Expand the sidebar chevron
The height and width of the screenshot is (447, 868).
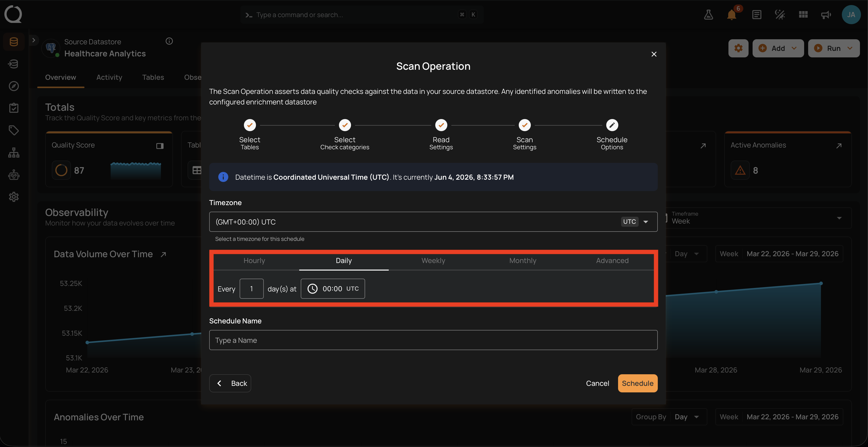(x=33, y=40)
